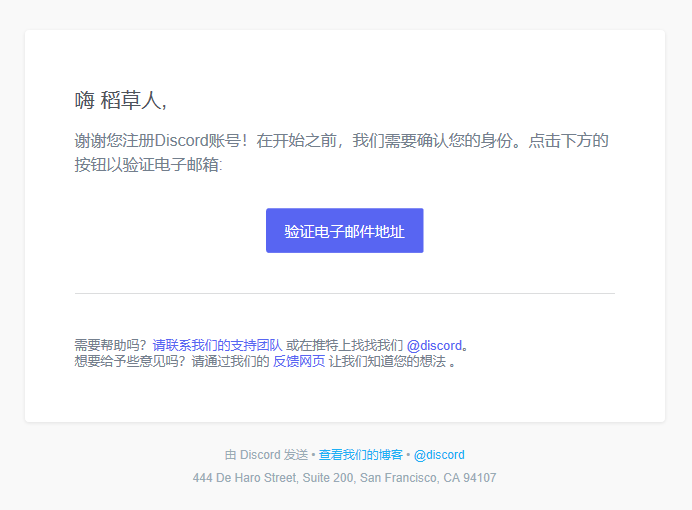Click the footer @discord link beside 查看我们的博客

pos(439,454)
